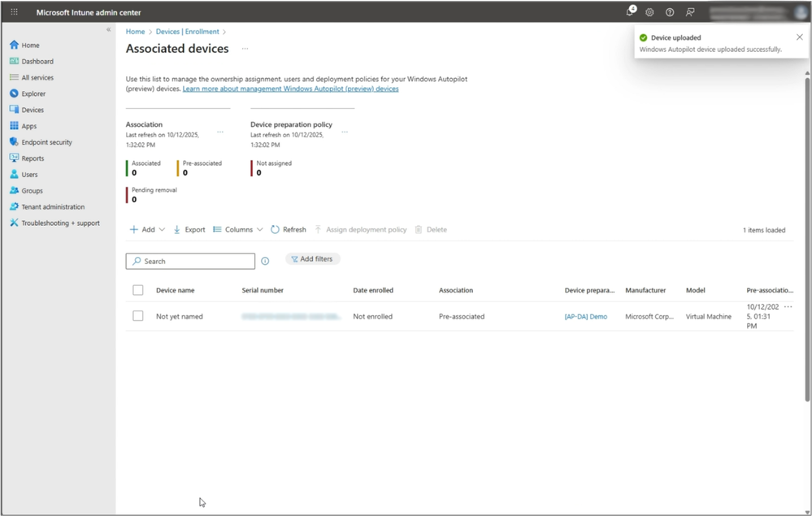Dismiss the Device uploaded notification
This screenshot has width=812, height=516.
(800, 37)
